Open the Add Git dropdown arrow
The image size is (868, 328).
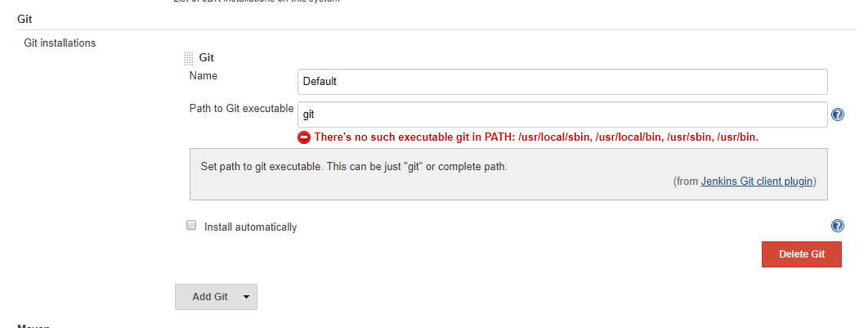tap(246, 297)
